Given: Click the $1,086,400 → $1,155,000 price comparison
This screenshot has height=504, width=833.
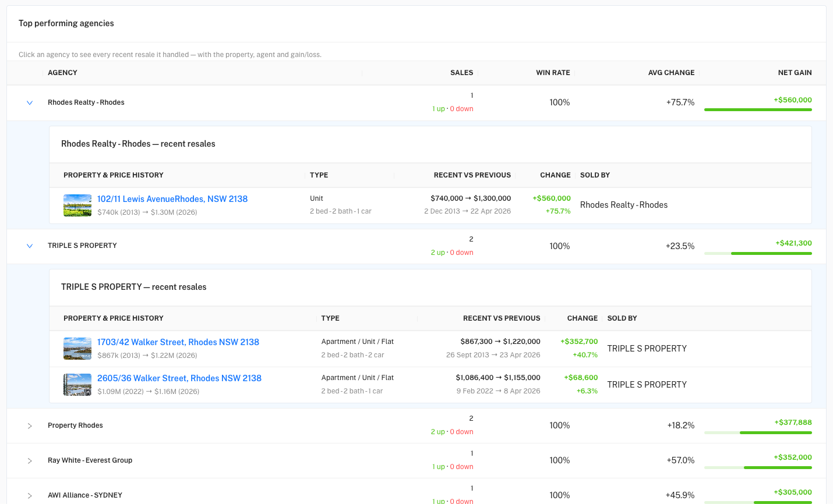Looking at the screenshot, I should (x=498, y=378).
